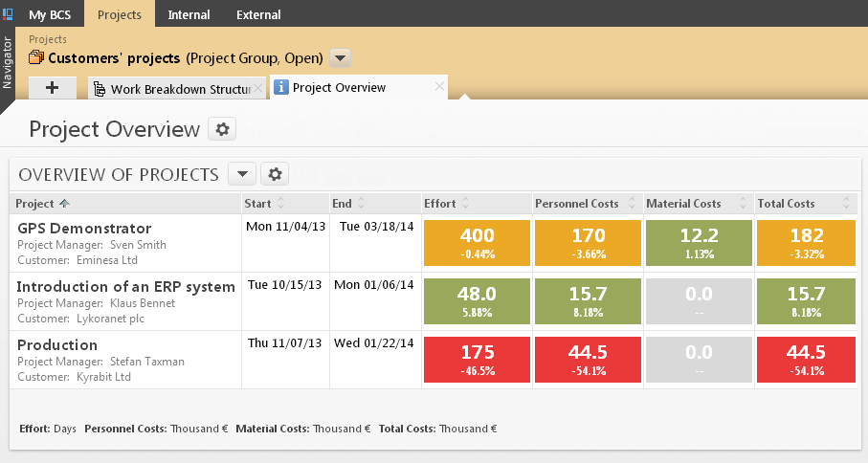Open the My BCS tab
Screen dimensions: 868x463
point(50,14)
